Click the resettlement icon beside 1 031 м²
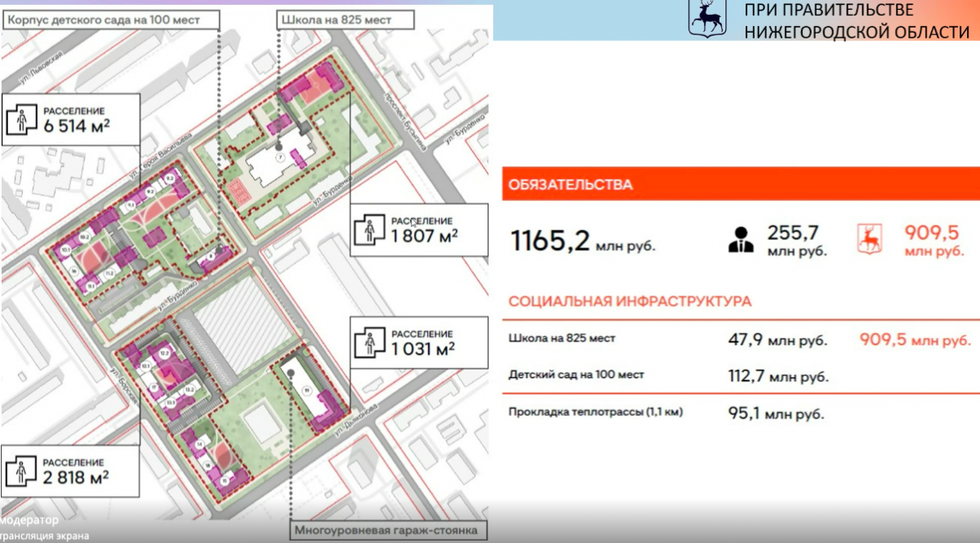 tap(368, 343)
